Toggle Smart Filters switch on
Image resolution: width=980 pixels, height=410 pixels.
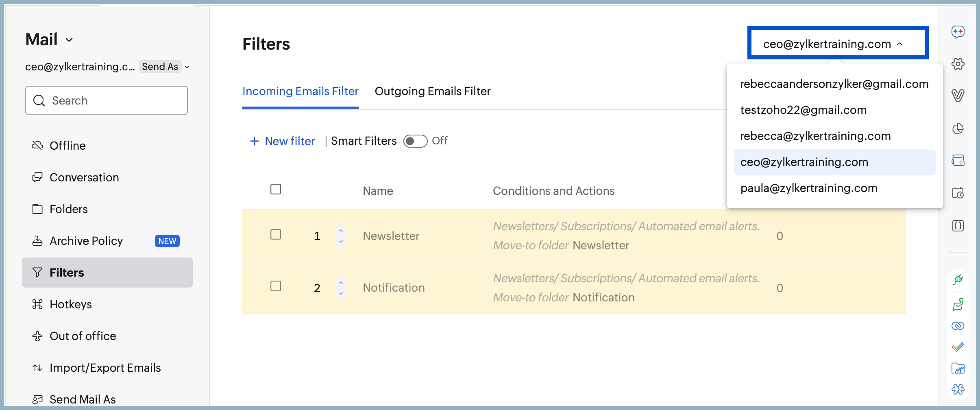pos(415,141)
